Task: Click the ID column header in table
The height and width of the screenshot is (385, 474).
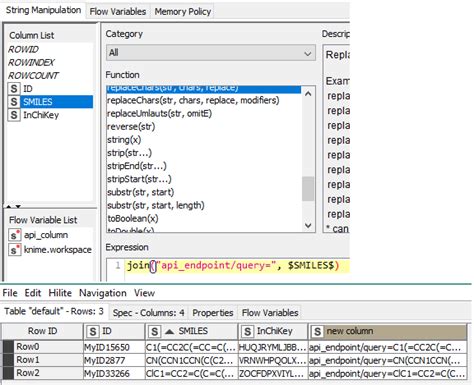Action: [x=114, y=331]
